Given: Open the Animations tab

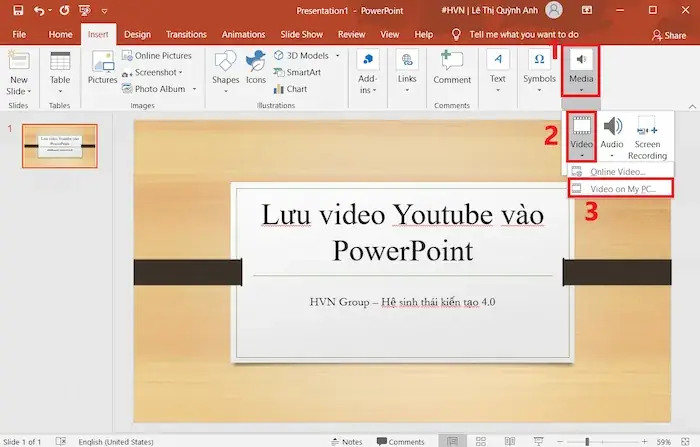Looking at the screenshot, I should 243,34.
